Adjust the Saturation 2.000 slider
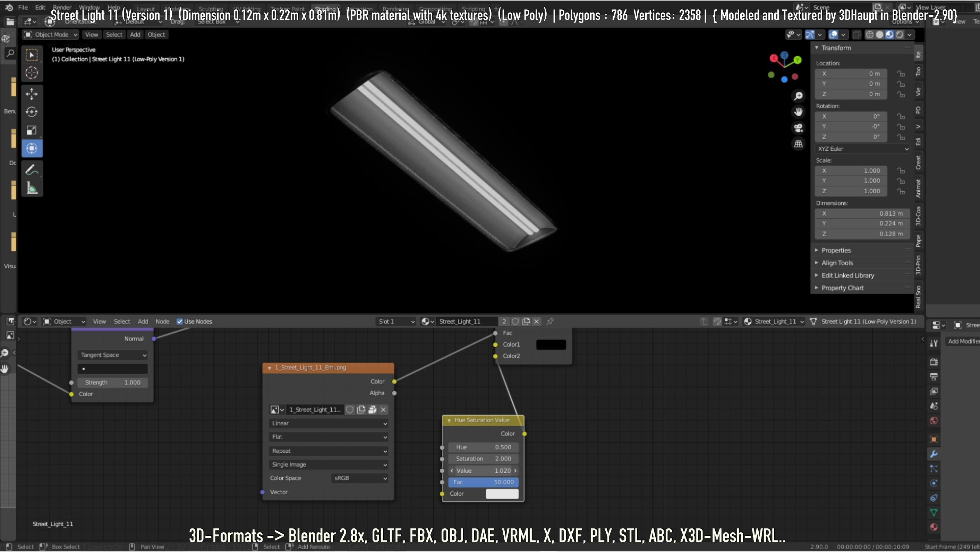980x552 pixels. click(483, 459)
